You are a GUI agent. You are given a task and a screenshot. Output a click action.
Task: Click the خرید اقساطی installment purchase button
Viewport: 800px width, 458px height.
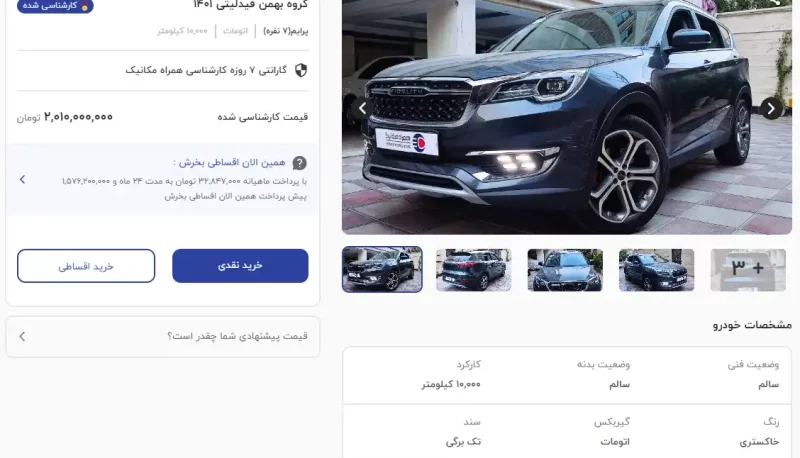pos(86,266)
